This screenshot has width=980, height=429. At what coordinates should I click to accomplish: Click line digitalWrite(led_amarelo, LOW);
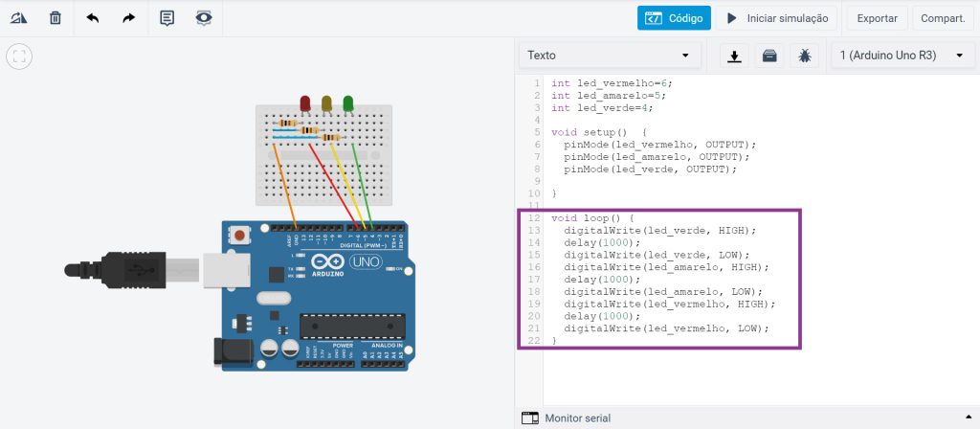(663, 291)
